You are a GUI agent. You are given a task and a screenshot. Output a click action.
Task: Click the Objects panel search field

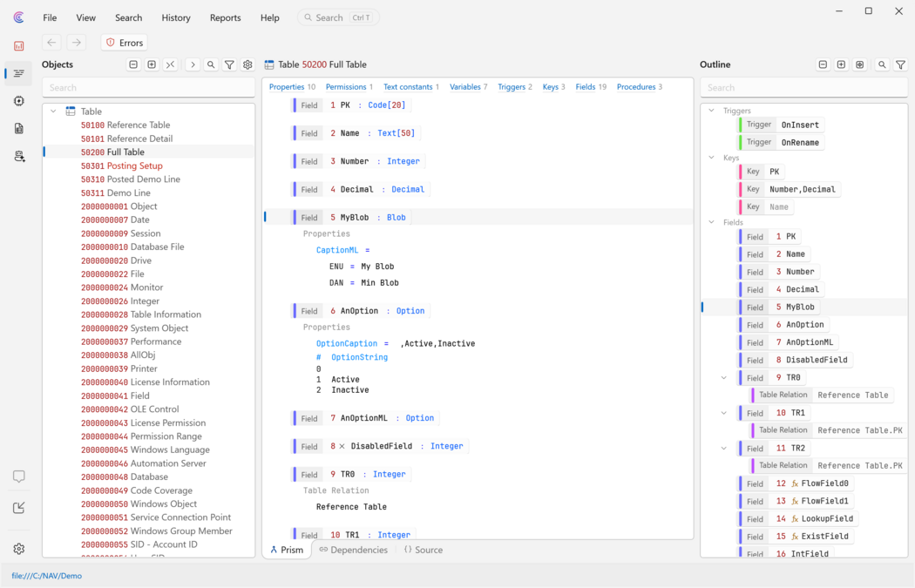[149, 87]
